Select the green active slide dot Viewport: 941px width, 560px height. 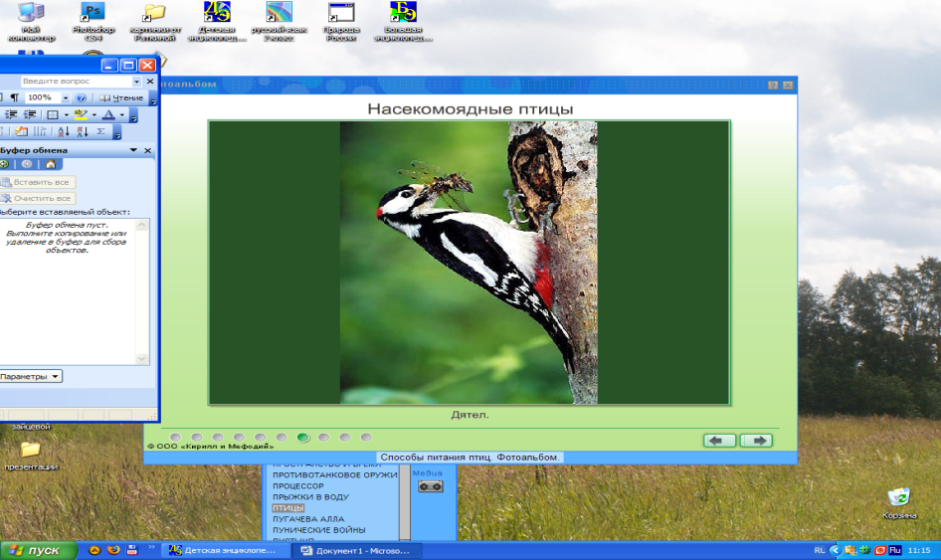click(303, 437)
